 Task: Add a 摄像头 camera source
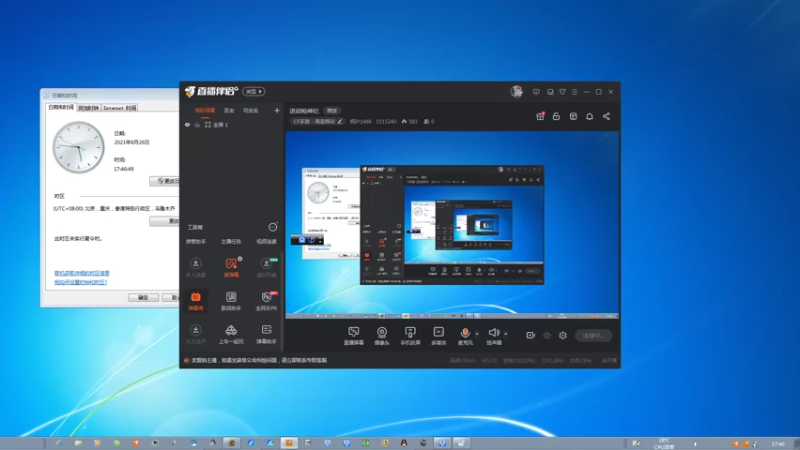[382, 336]
